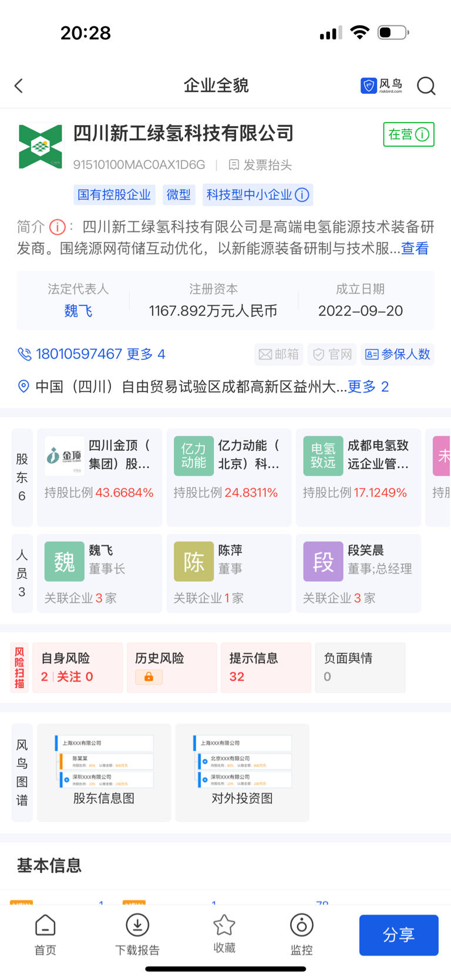Viewport: 451px width, 980px height.
Task: Open the search magnifier icon
Action: (x=426, y=86)
